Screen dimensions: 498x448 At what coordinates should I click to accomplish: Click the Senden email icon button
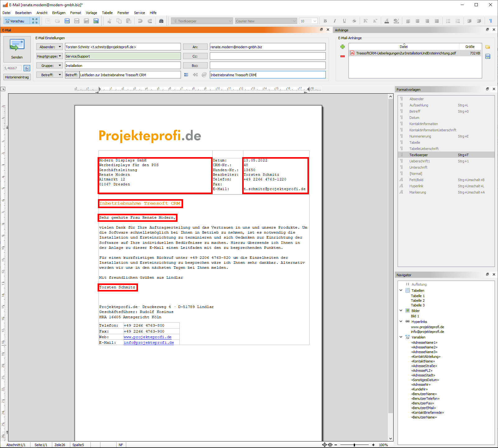click(17, 49)
